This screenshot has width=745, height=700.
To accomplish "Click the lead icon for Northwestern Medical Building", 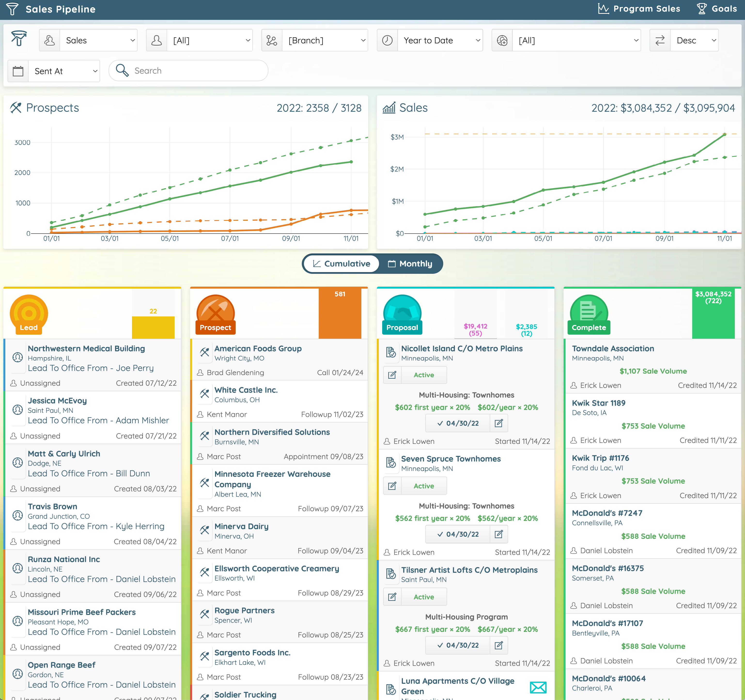I will 18,357.
